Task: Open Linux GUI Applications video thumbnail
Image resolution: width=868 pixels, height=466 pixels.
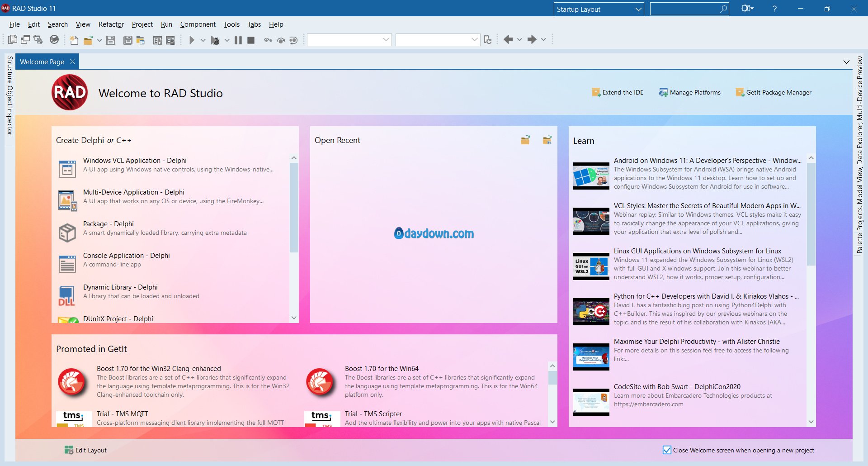Action: click(x=591, y=266)
